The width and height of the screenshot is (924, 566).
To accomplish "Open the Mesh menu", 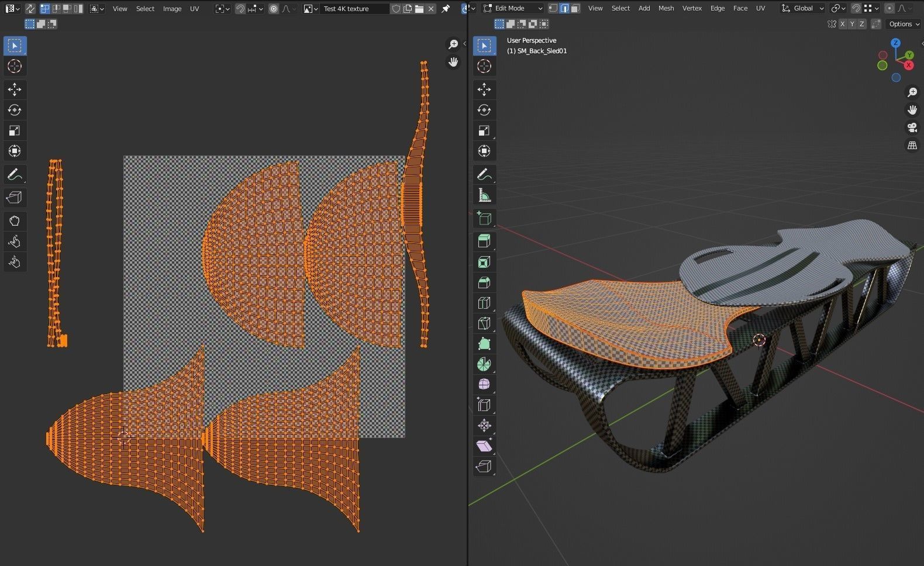I will [666, 8].
